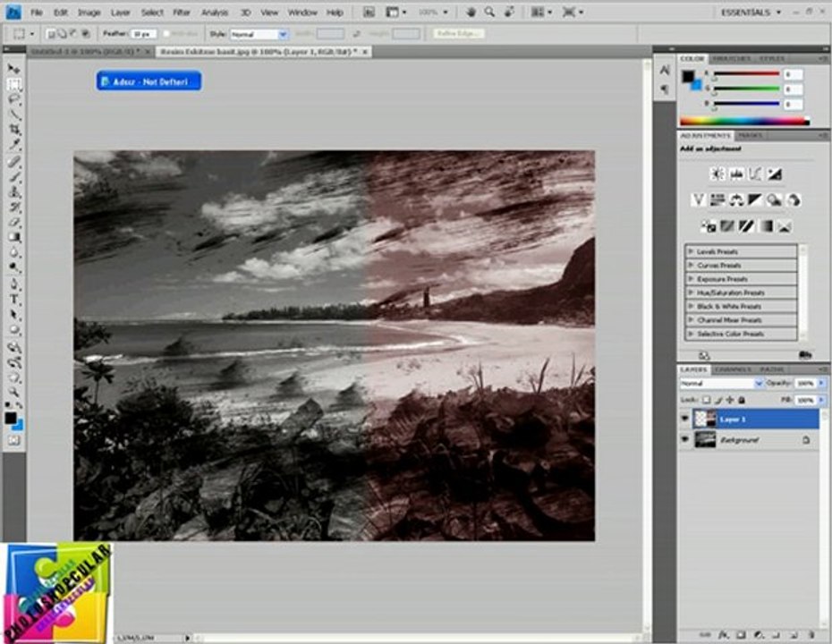Click the Feather value input field
Image resolution: width=832 pixels, height=644 pixels.
point(142,33)
